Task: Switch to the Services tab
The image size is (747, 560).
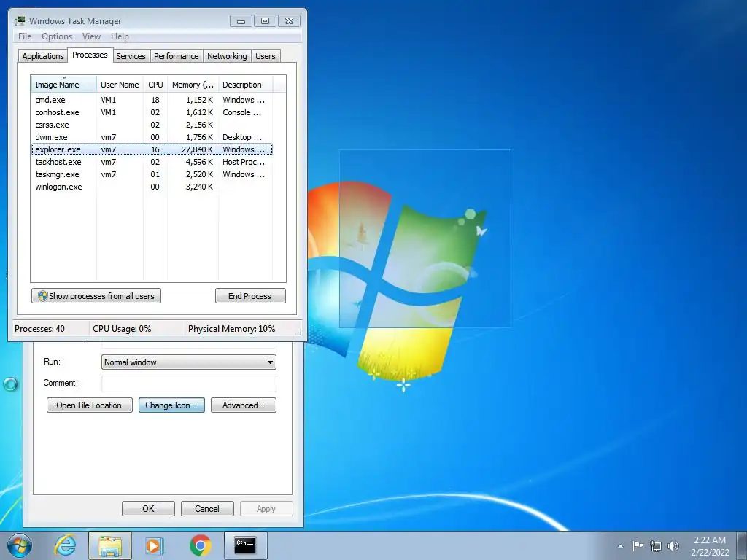Action: tap(131, 56)
